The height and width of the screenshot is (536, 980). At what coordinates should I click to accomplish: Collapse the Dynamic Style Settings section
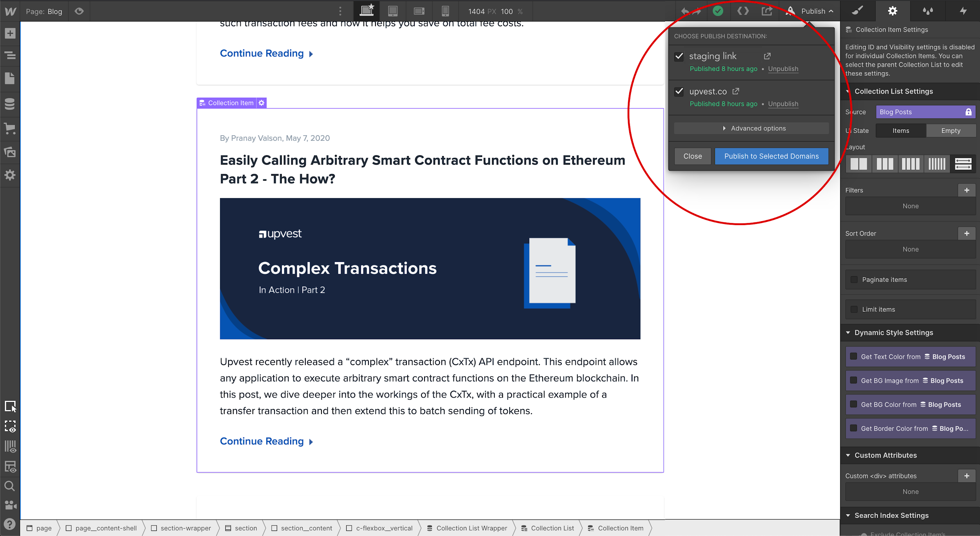coord(848,333)
